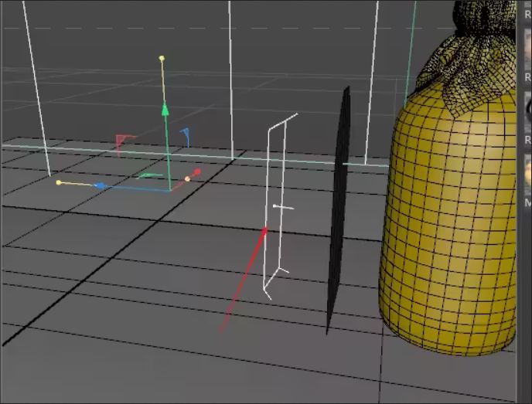
Task: Select the green plane handle near gizmo origin
Action: tap(148, 176)
